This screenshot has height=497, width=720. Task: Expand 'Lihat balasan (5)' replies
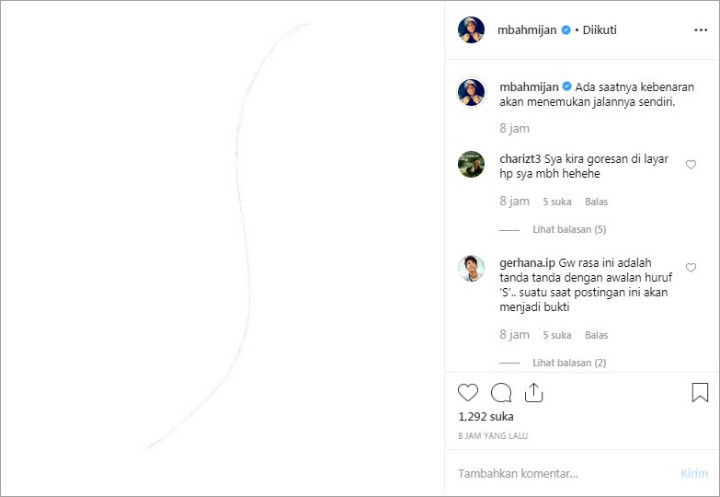pyautogui.click(x=569, y=229)
